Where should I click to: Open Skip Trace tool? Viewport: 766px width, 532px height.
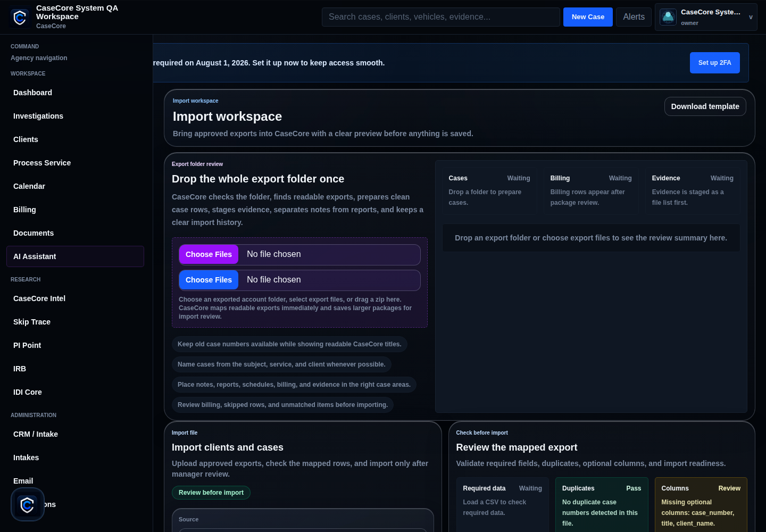click(x=75, y=322)
